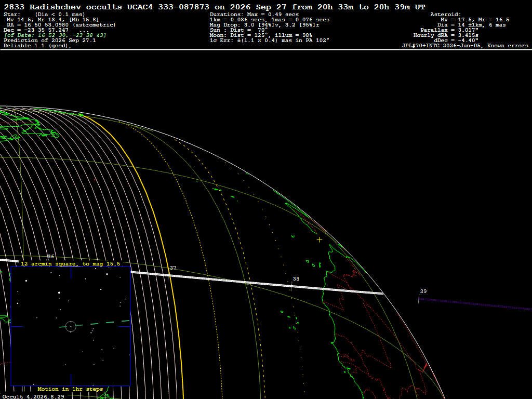The image size is (532, 399).
Task: Click the small green island group near crosshair
Action: [314, 263]
